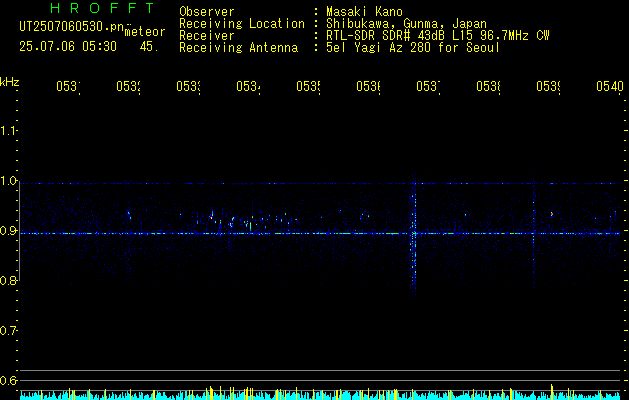Click the red meteor echo near 0539
Viewport: 629px width, 400px height.
(x=552, y=214)
